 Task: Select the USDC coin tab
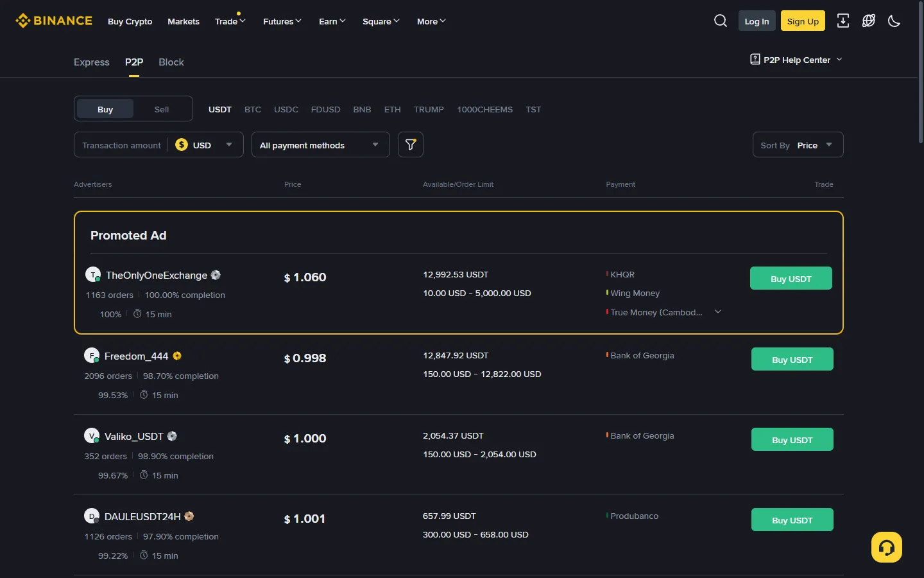[286, 109]
